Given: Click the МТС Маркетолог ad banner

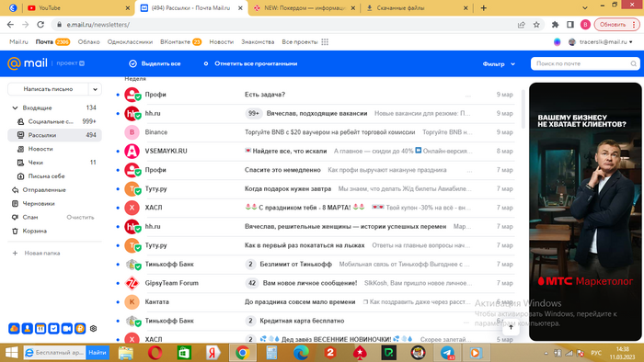Looking at the screenshot, I should pyautogui.click(x=585, y=211).
